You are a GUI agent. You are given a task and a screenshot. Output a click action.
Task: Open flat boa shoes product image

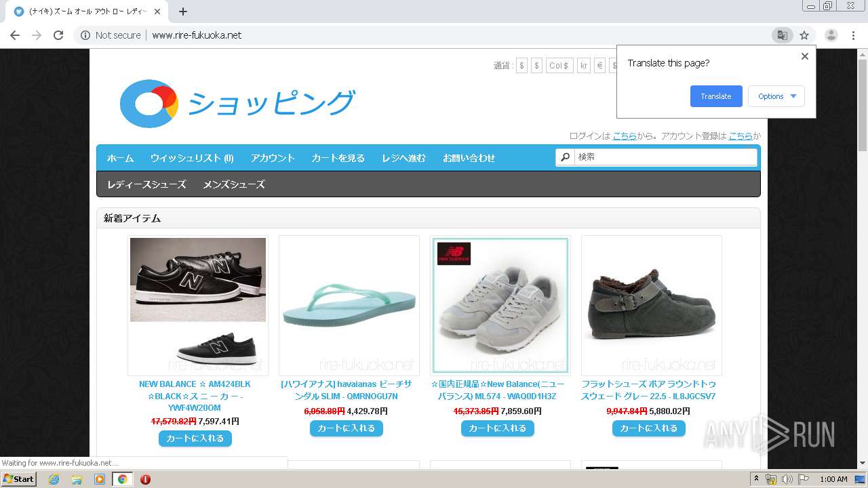click(652, 305)
